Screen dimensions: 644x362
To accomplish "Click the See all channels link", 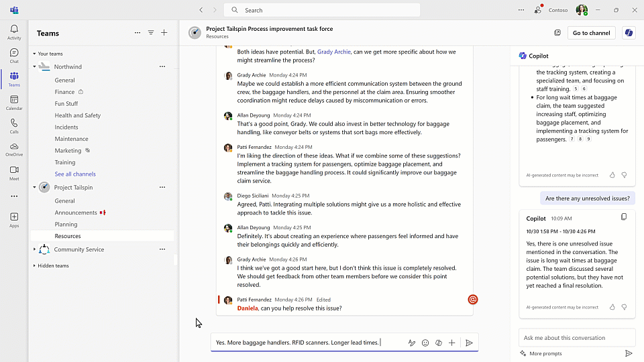I will pos(75,174).
